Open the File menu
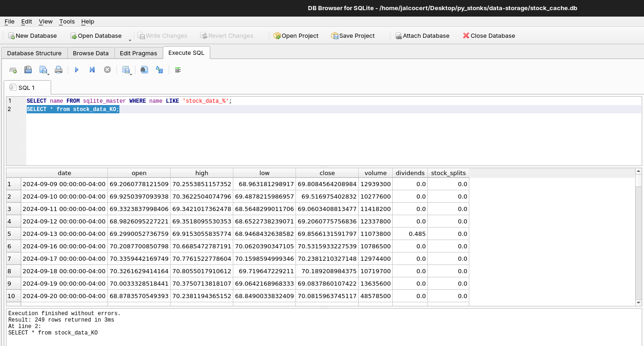Viewport: 644px width, 346px height. [9, 21]
